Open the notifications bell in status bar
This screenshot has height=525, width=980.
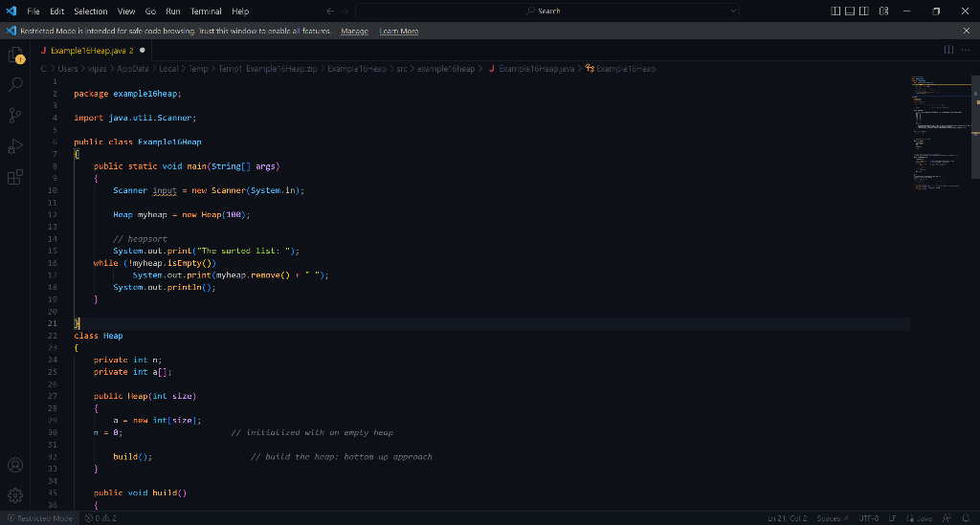966,518
